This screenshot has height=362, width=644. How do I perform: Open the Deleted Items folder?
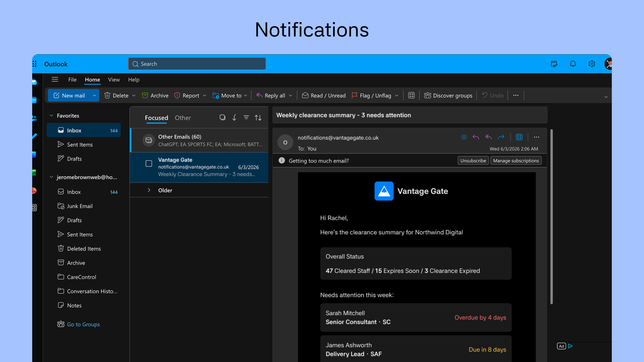click(84, 249)
